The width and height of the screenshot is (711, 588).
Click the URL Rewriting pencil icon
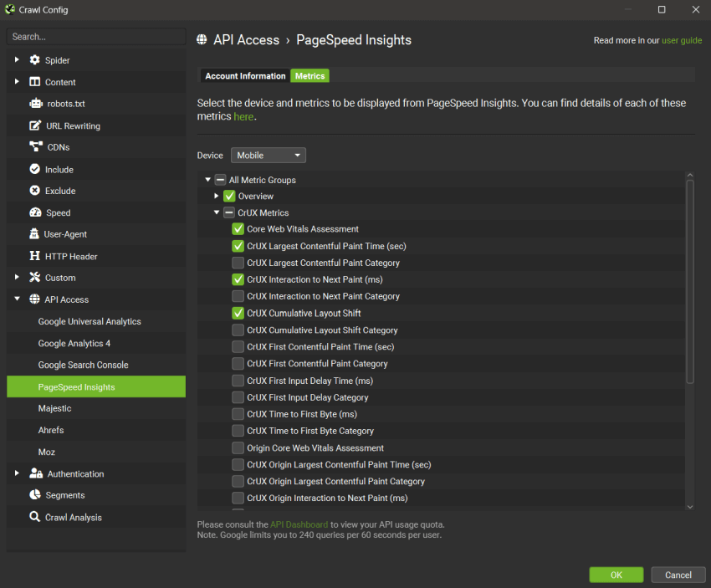pyautogui.click(x=35, y=125)
